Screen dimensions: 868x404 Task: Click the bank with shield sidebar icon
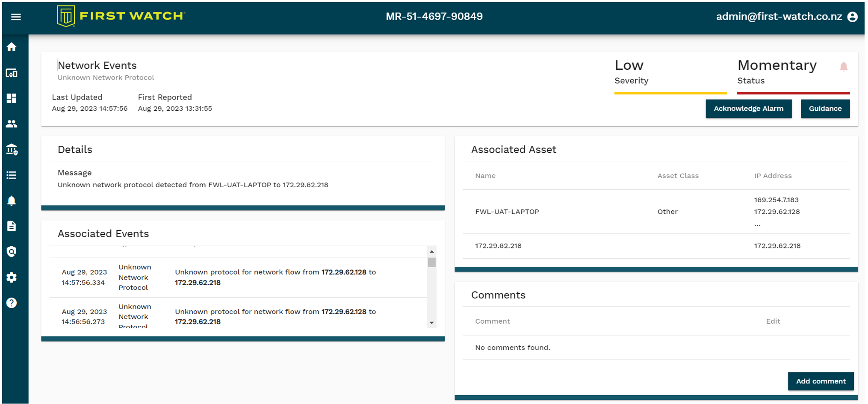[12, 150]
